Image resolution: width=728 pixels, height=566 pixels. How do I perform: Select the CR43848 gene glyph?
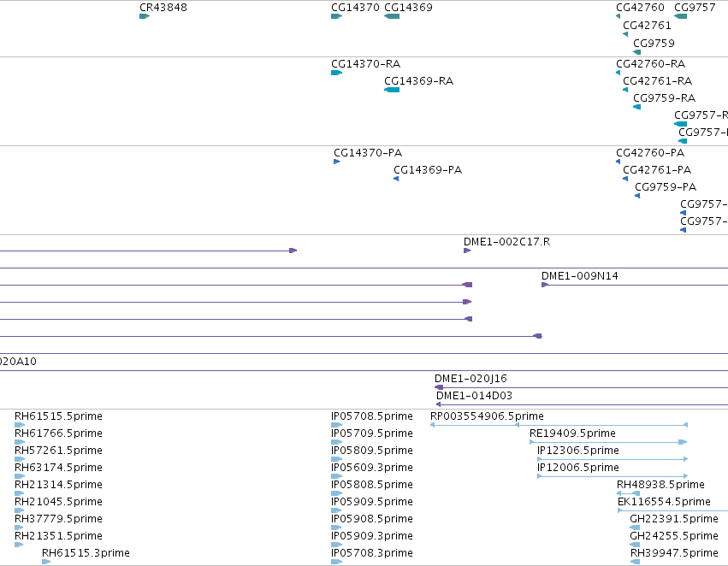[145, 16]
